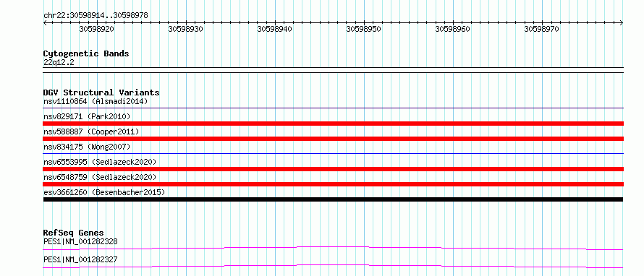This screenshot has height=276, width=644.
Task: Click the black bar for esv3661260
Action: pyautogui.click(x=333, y=199)
